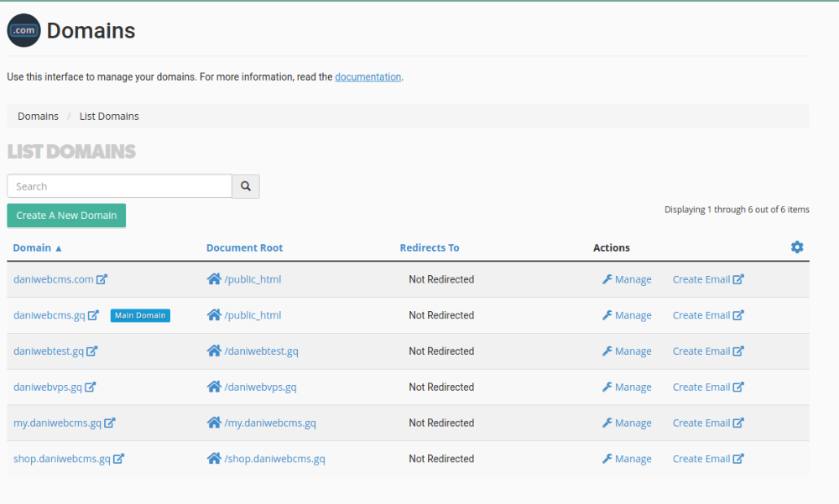Open my.daniwebcms.gq domain link
The width and height of the screenshot is (839, 504).
pyautogui.click(x=57, y=423)
